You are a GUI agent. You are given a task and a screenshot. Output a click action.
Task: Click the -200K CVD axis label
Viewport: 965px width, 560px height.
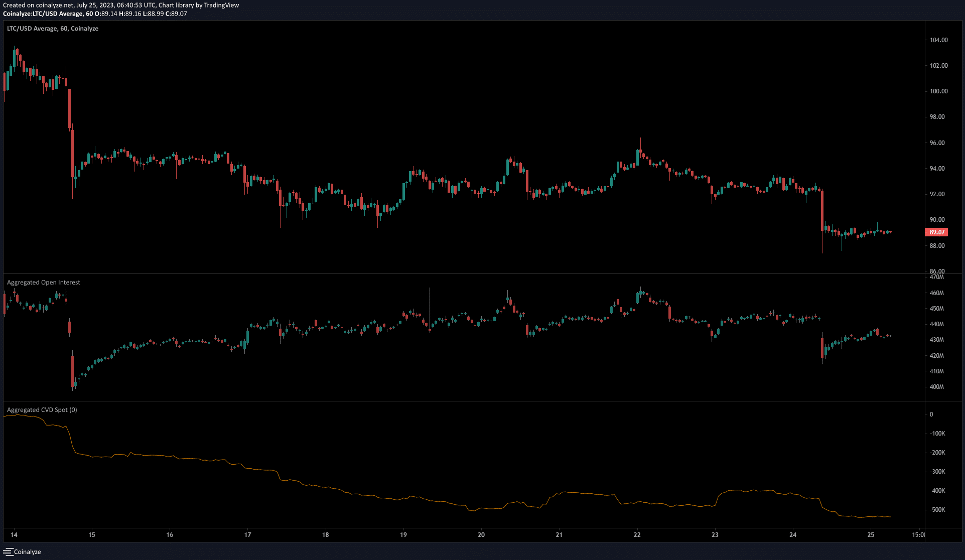click(937, 453)
